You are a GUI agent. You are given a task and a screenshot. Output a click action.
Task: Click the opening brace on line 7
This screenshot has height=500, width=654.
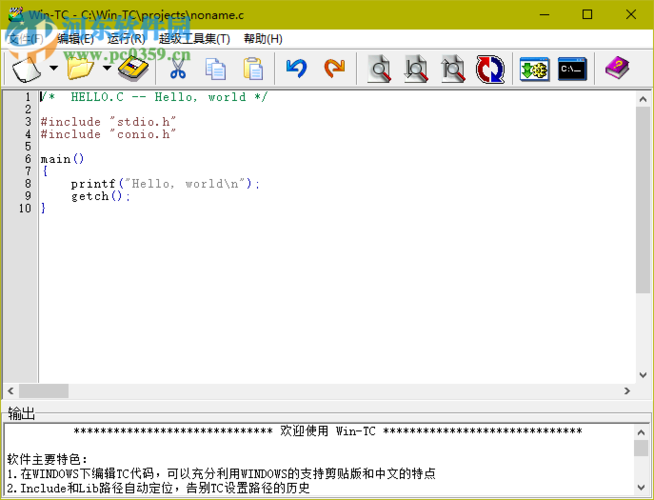point(45,171)
